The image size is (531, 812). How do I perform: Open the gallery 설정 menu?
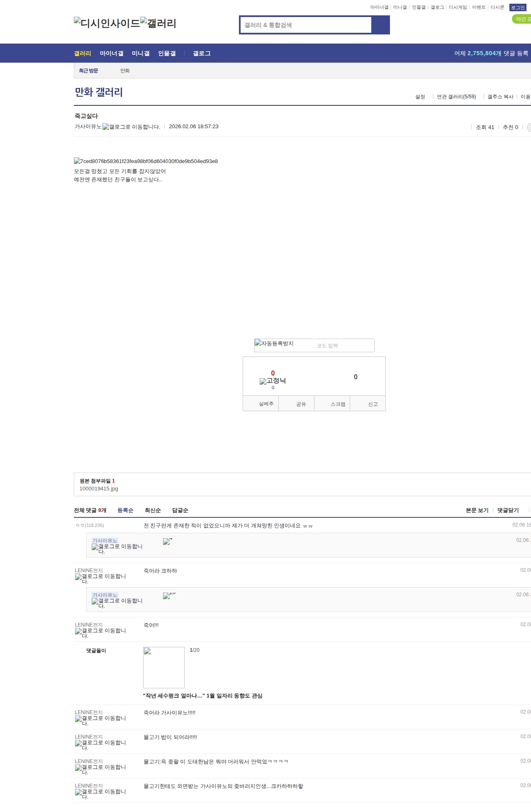420,97
